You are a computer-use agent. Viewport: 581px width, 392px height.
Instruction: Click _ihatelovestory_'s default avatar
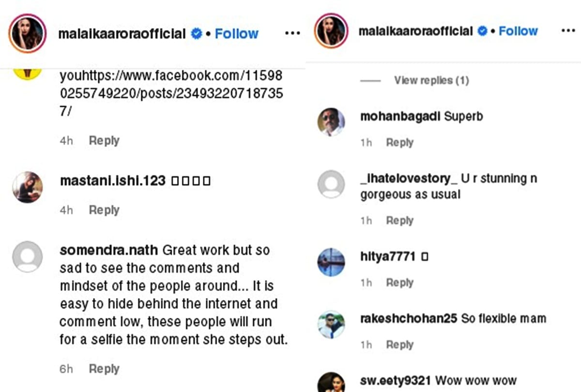[x=331, y=184]
